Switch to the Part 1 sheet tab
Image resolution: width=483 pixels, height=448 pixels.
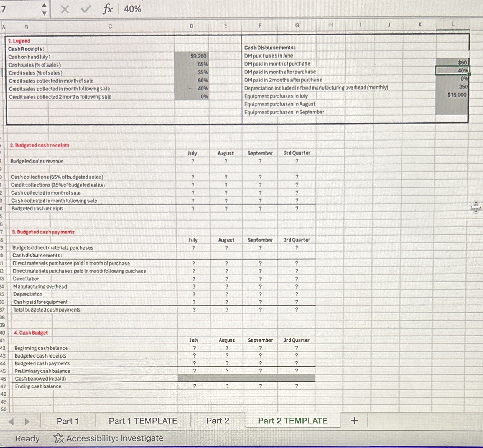67,421
